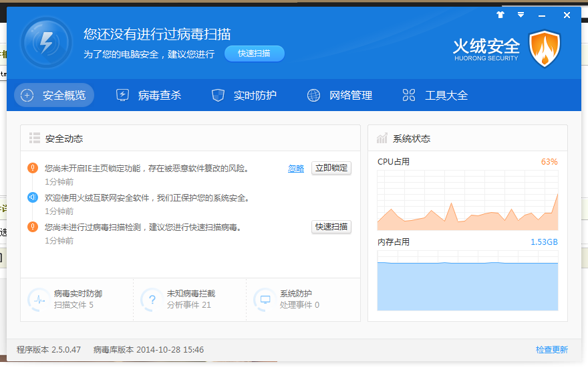Click the pulse icon for 病毒实时防御
Screen dimensions: 588x368
point(39,300)
